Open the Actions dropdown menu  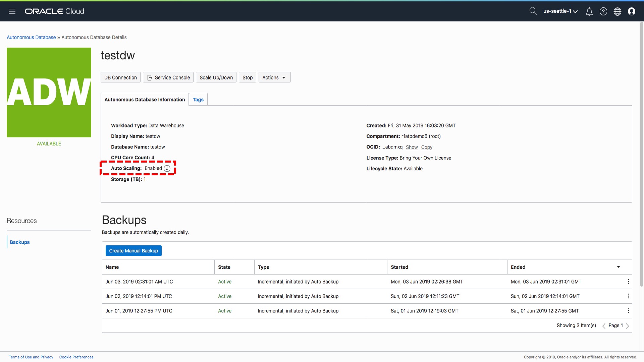click(274, 77)
